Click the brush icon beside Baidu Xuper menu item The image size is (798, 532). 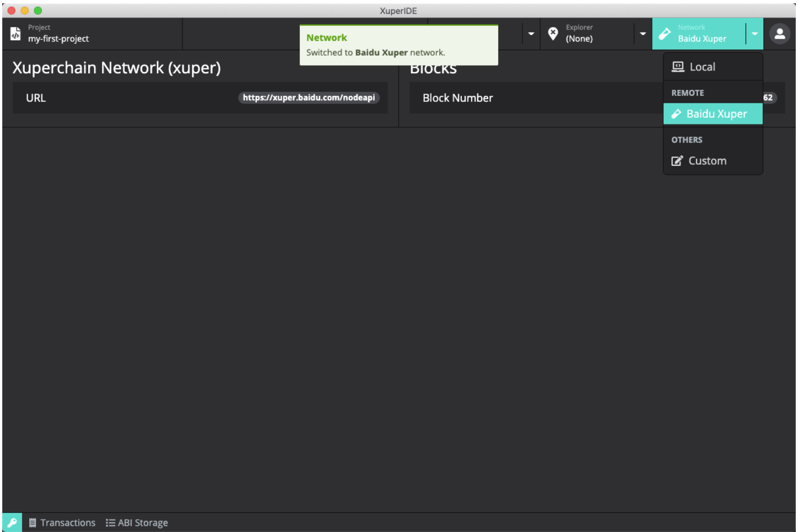tap(676, 114)
